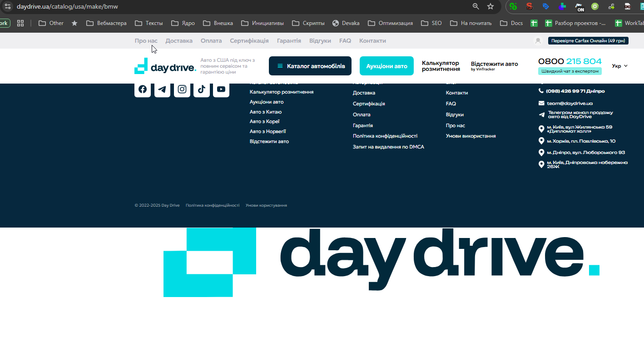Screen dimensions: 644x347
Task: Click the team@daydrive.ua email link
Action: coord(570,104)
